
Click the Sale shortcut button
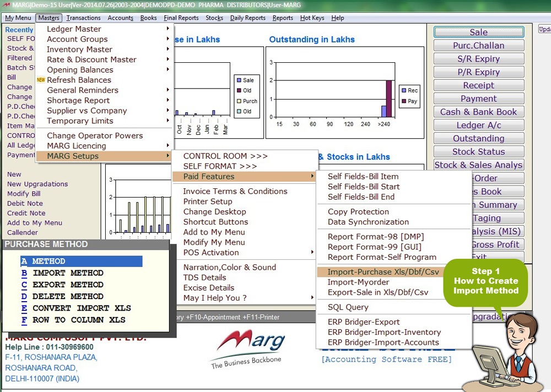[x=479, y=32]
